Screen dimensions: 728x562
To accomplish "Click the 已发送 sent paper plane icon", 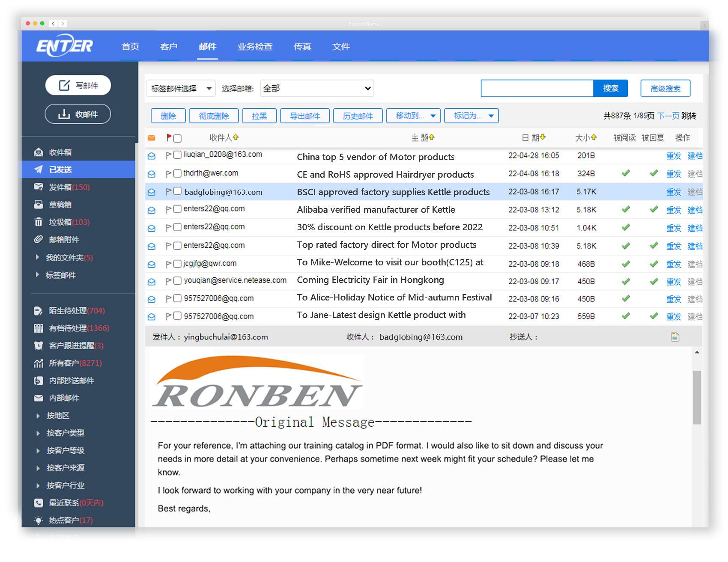I will [39, 169].
